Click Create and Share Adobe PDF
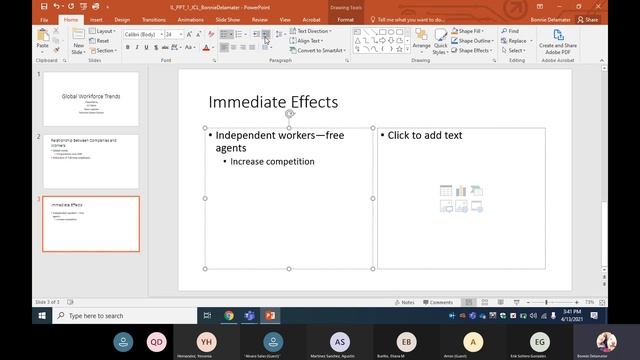The width and height of the screenshot is (640, 360). [x=558, y=42]
